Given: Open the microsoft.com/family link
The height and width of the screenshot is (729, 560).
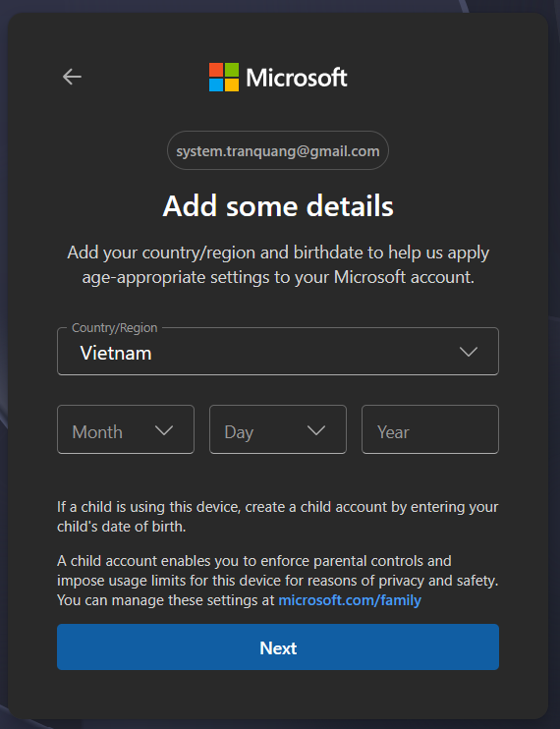Looking at the screenshot, I should [x=350, y=600].
